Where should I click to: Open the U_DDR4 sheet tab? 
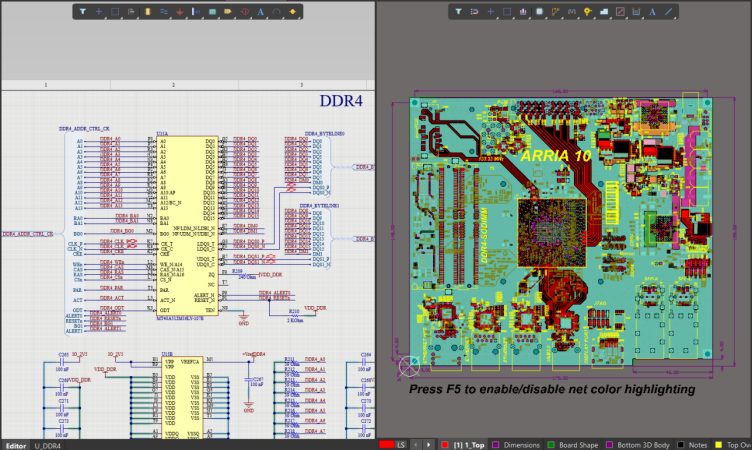(47, 444)
